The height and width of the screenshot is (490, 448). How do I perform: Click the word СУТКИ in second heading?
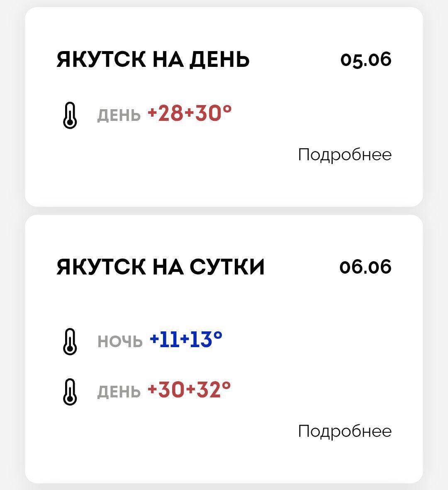click(x=227, y=267)
